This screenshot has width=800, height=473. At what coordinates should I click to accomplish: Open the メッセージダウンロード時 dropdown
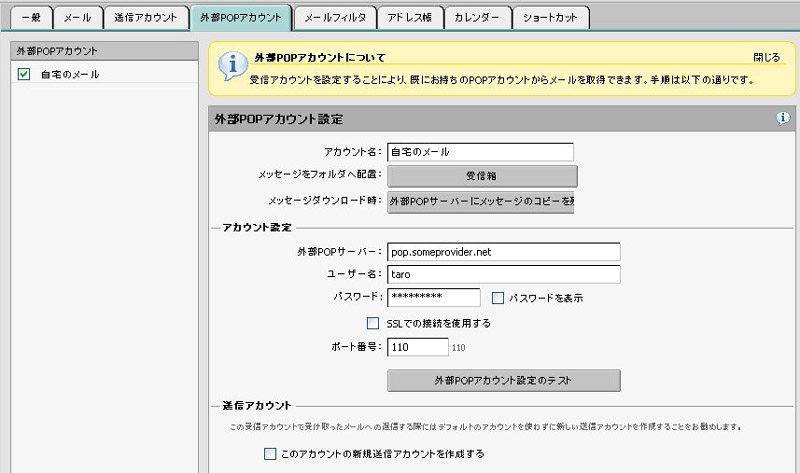(x=482, y=202)
